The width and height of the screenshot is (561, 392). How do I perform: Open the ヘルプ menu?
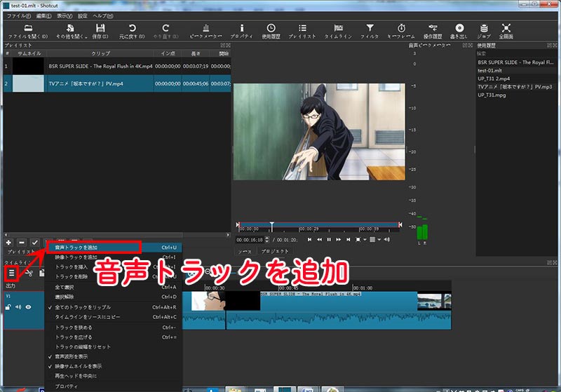103,15
